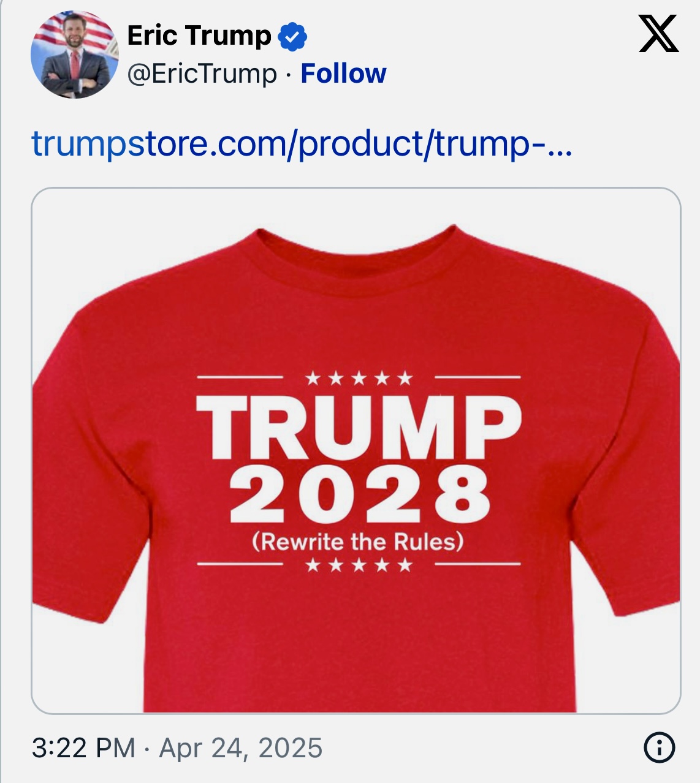
Task: Click the X logo icon
Action: pos(658,34)
